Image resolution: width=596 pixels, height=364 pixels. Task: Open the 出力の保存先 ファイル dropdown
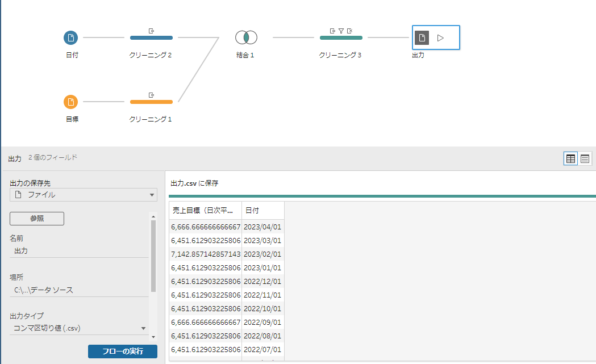coord(84,195)
